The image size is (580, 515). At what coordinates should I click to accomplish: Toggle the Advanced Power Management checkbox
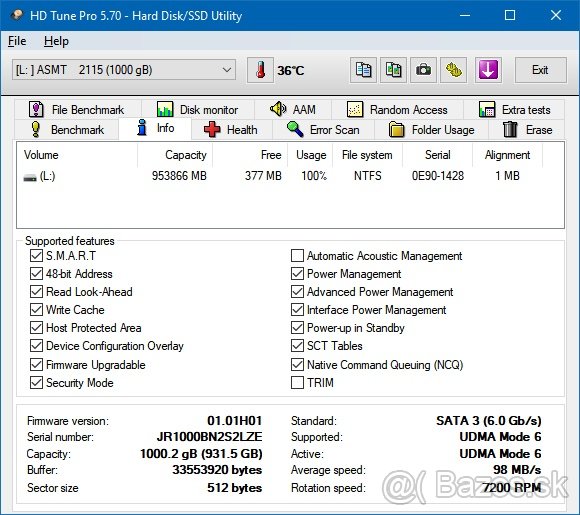point(297,292)
